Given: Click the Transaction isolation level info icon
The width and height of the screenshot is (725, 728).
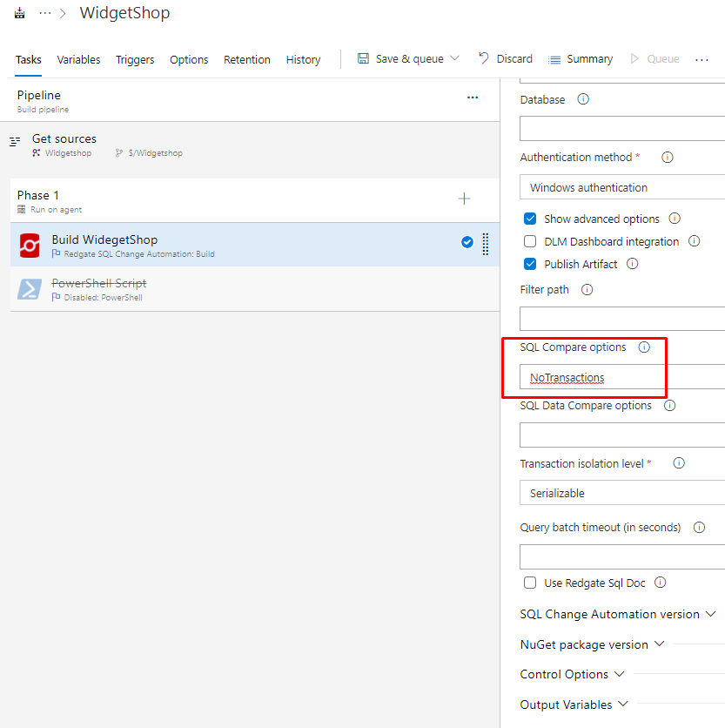Looking at the screenshot, I should pos(679,463).
